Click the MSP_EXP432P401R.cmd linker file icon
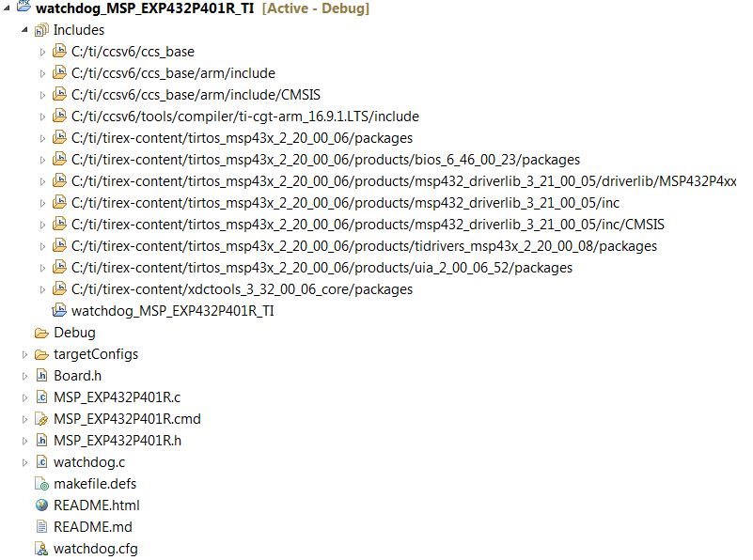The image size is (753, 560). [x=41, y=419]
